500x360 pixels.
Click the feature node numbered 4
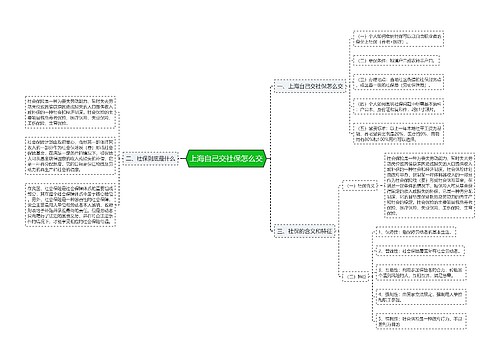421,297
